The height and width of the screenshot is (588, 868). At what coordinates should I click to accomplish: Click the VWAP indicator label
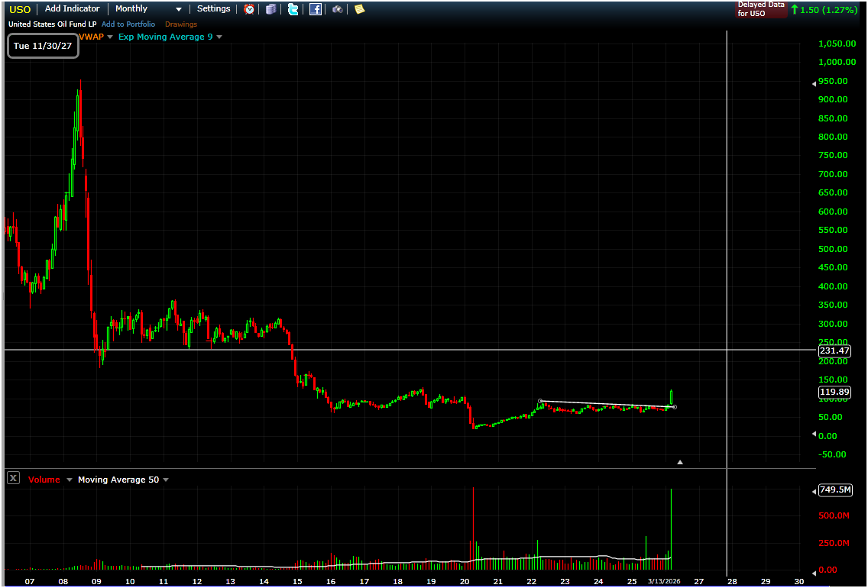pyautogui.click(x=92, y=37)
